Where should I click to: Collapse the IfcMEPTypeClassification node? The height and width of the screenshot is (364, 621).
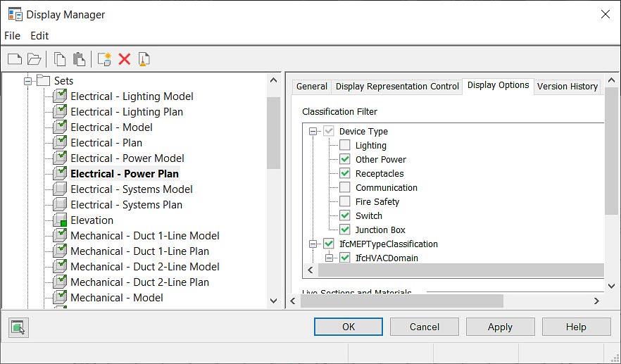point(313,244)
